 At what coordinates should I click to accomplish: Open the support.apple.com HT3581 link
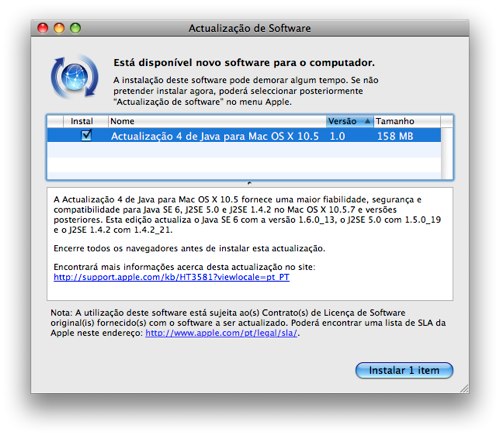coord(171,277)
